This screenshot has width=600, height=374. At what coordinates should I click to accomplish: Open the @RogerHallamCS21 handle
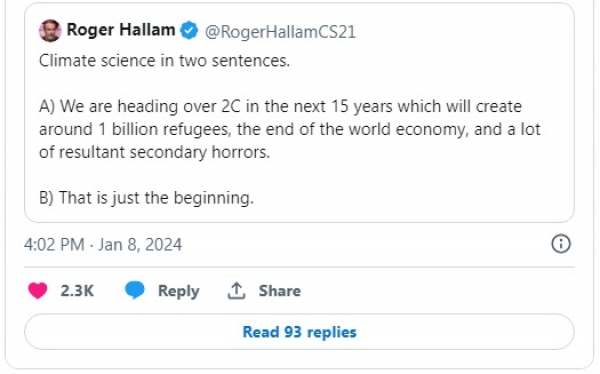[280, 31]
